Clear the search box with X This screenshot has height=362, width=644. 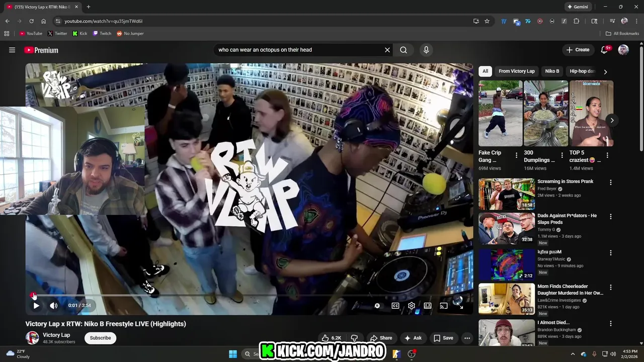click(387, 50)
